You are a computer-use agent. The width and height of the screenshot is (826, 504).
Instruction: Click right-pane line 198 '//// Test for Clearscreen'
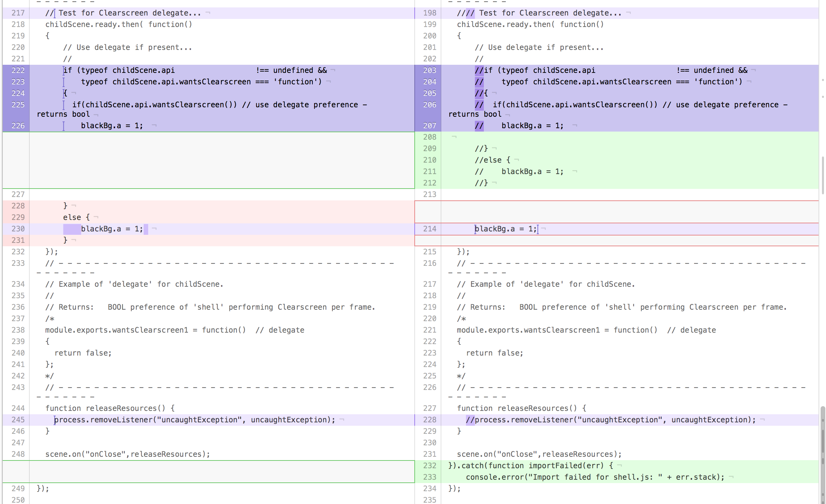click(539, 13)
